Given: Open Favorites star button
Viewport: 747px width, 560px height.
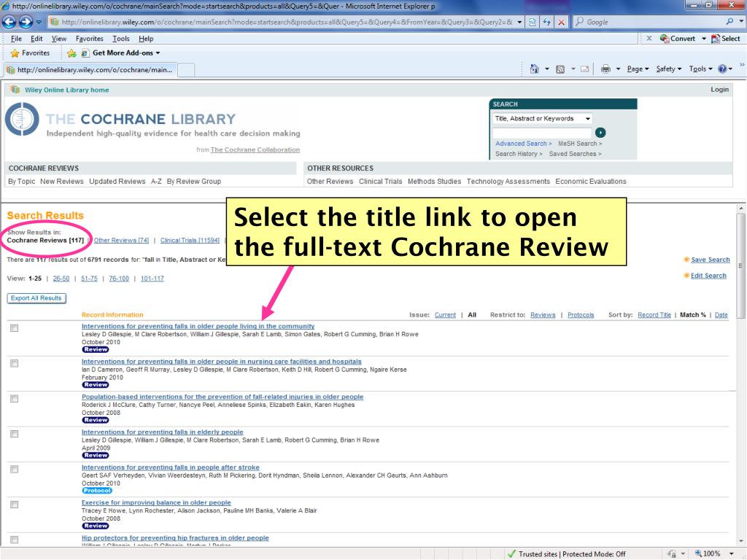Looking at the screenshot, I should click(30, 52).
